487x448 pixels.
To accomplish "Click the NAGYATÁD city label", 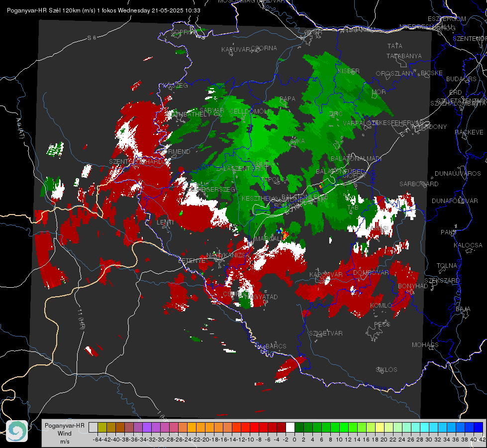I will (261, 297).
